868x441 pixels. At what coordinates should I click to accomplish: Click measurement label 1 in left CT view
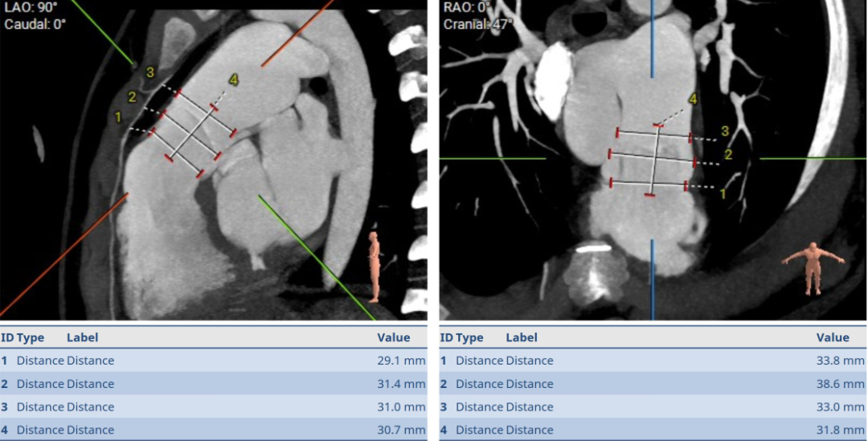pos(117,116)
